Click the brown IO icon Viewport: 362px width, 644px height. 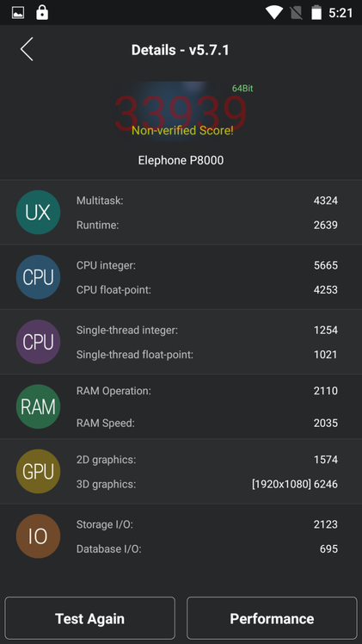point(38,536)
